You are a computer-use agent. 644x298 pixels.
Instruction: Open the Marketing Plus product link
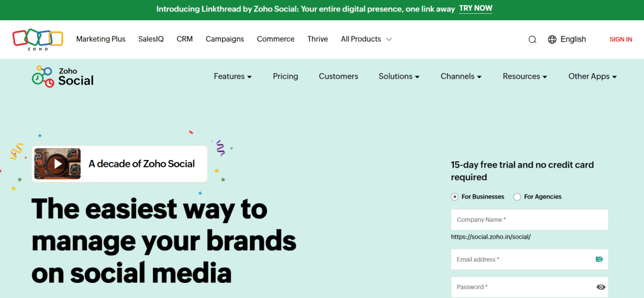(101, 39)
